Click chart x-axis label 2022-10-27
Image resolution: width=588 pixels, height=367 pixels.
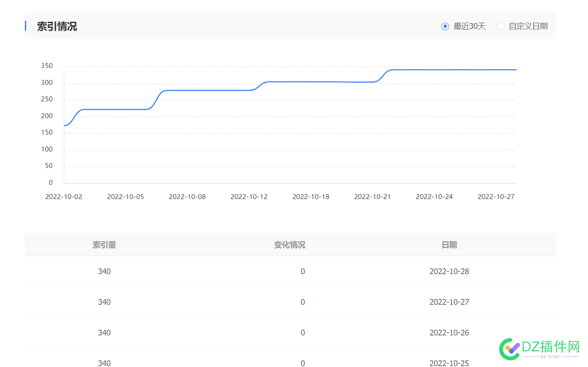(x=496, y=196)
